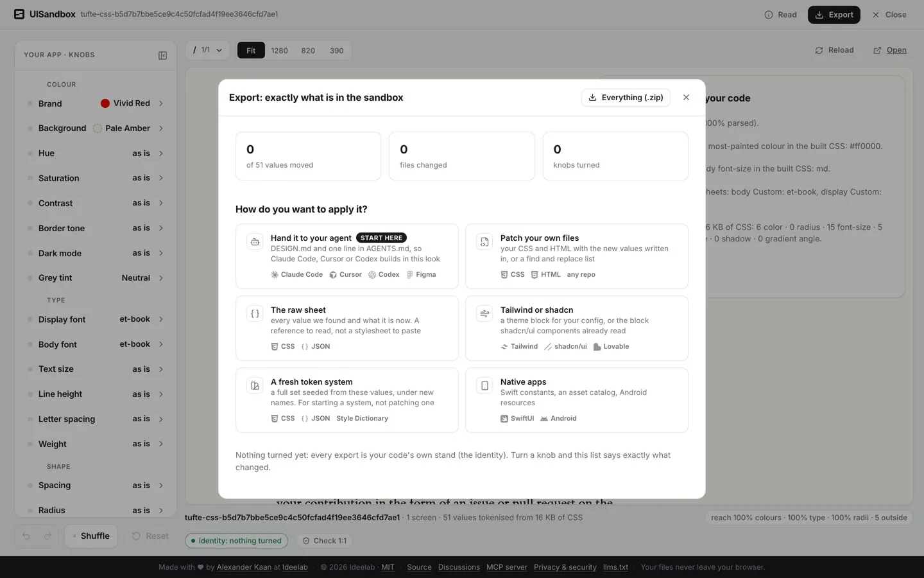924x578 pixels.
Task: Close the export dialog with X
Action: (686, 98)
